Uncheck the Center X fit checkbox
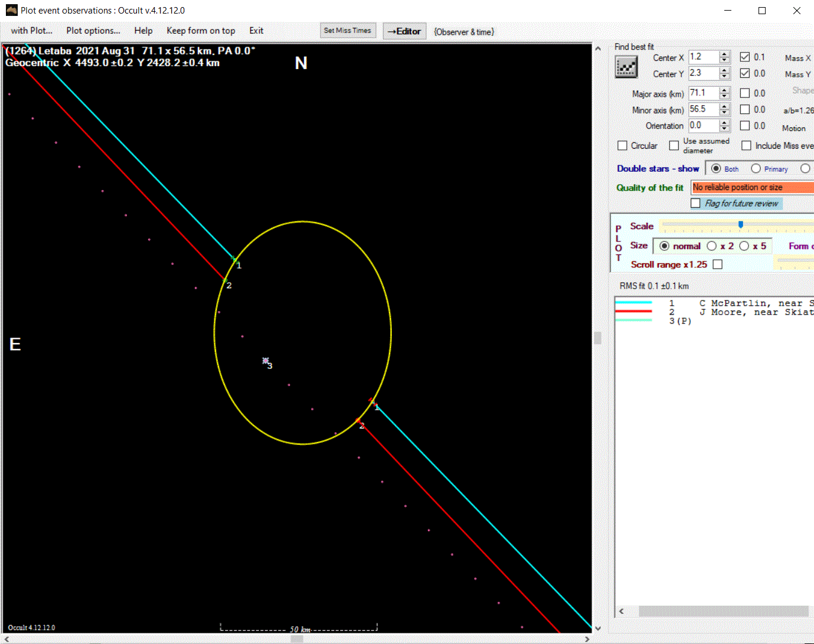This screenshot has width=814, height=644. click(745, 57)
